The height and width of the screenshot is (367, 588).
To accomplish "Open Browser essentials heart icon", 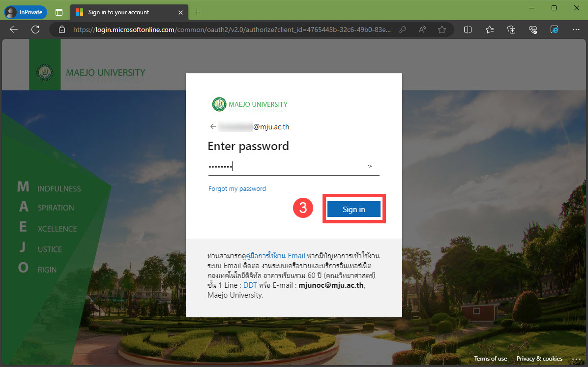I will point(533,30).
